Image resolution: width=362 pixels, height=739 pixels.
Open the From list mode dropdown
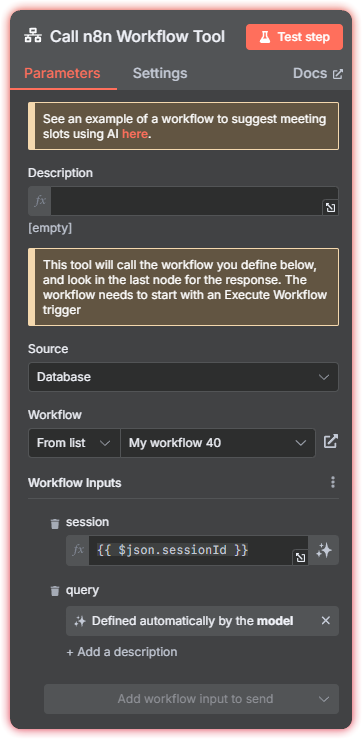74,443
